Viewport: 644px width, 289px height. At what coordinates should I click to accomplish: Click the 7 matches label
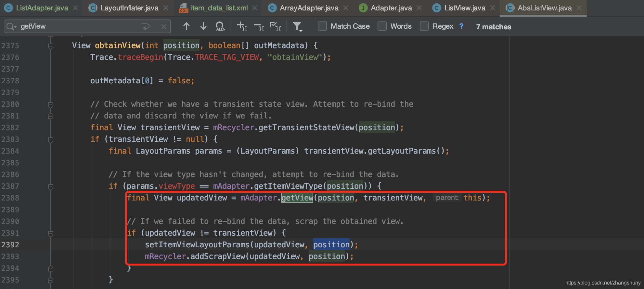click(x=494, y=27)
